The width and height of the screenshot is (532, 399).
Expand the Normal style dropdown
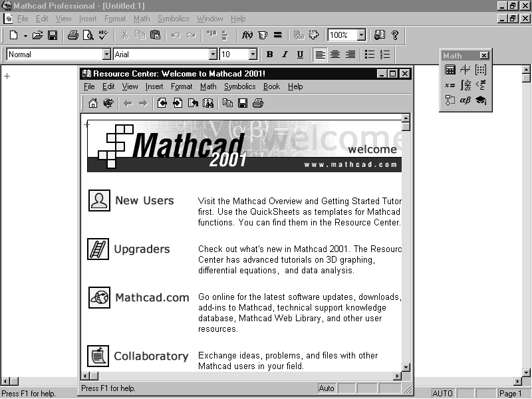coord(106,55)
